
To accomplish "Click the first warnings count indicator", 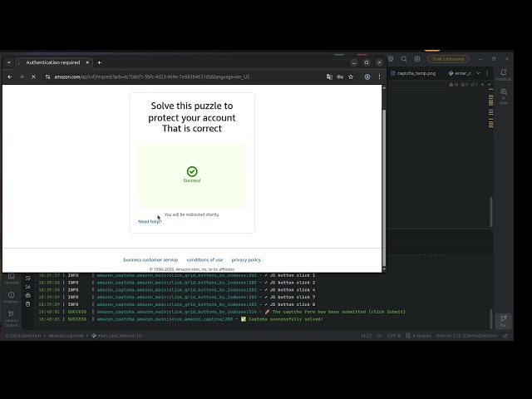I will [454, 85].
